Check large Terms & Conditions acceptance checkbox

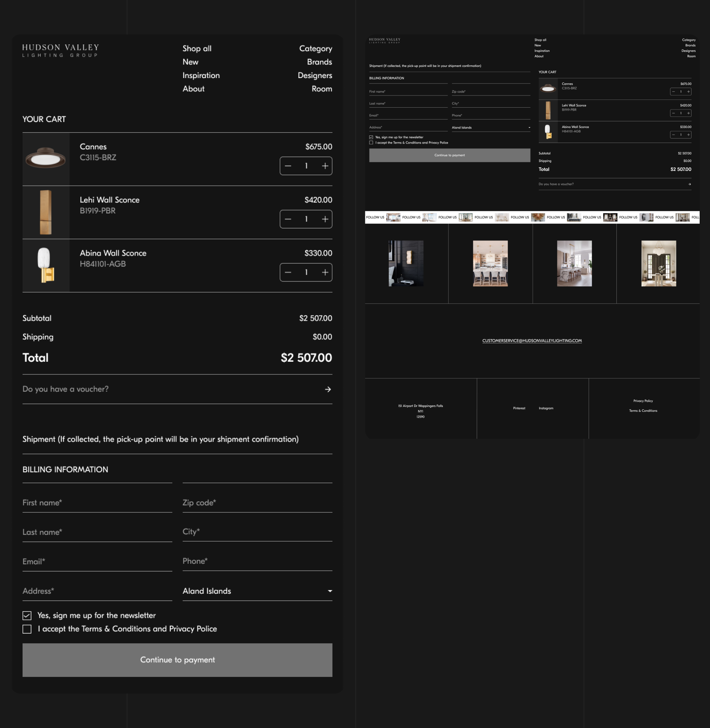[27, 629]
